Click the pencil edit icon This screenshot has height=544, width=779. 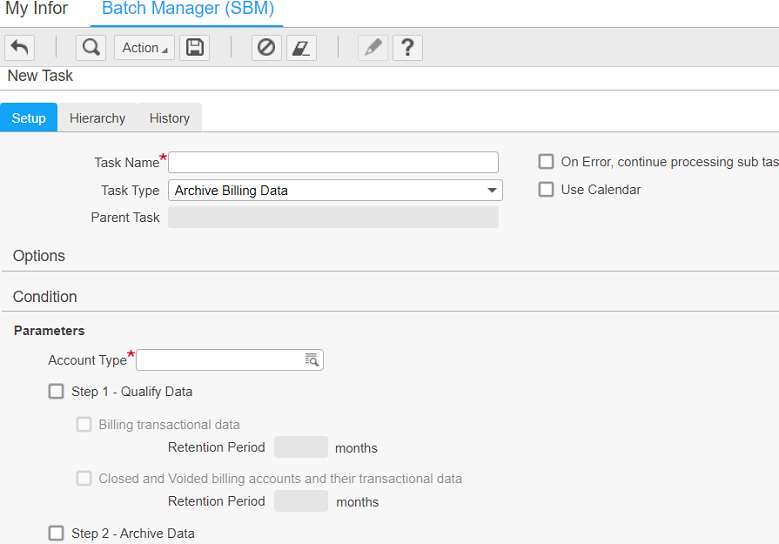[x=373, y=48]
